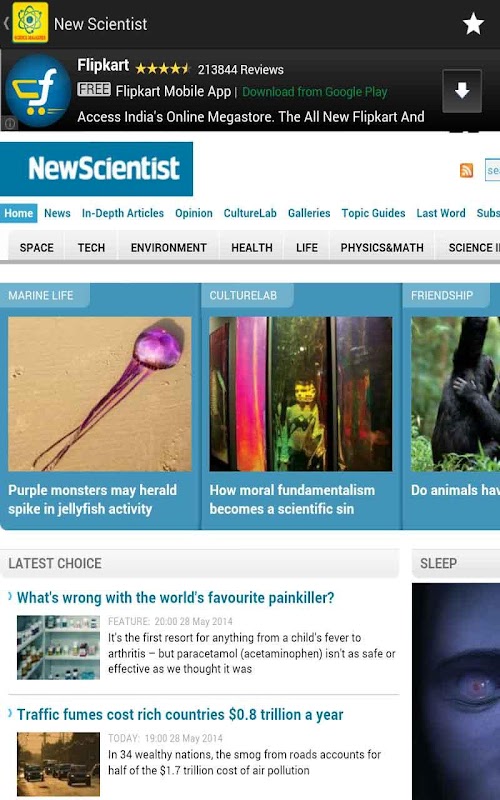Click the search input field
This screenshot has height=800, width=500.
tap(492, 170)
